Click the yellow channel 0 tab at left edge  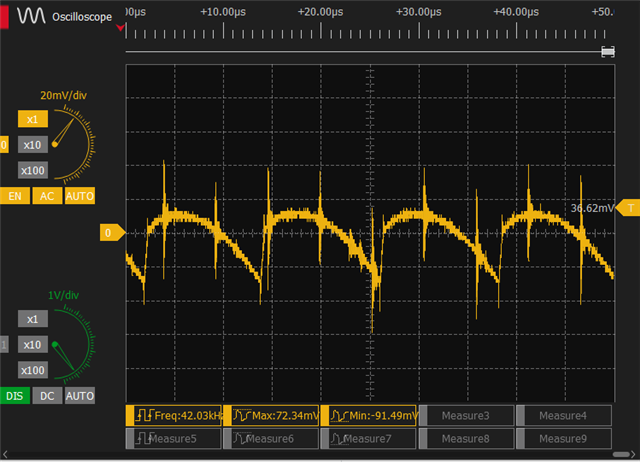click(4, 145)
